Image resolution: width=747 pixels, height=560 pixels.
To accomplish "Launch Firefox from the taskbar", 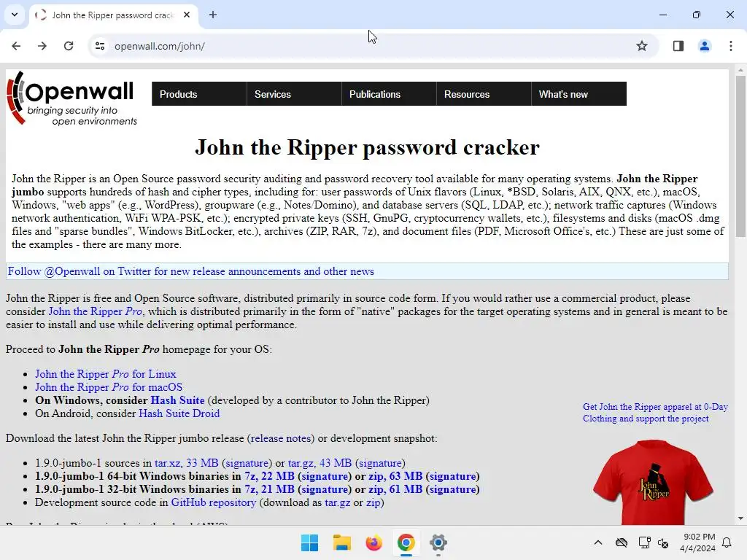I will click(374, 542).
